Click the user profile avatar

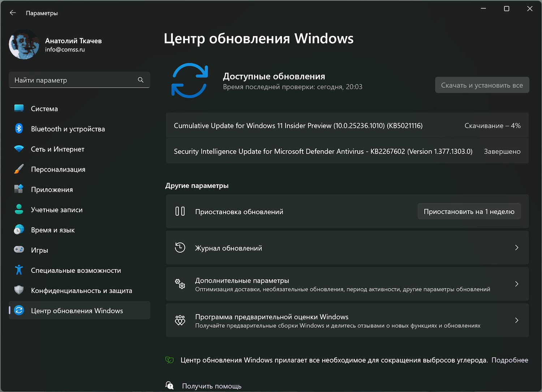click(24, 45)
